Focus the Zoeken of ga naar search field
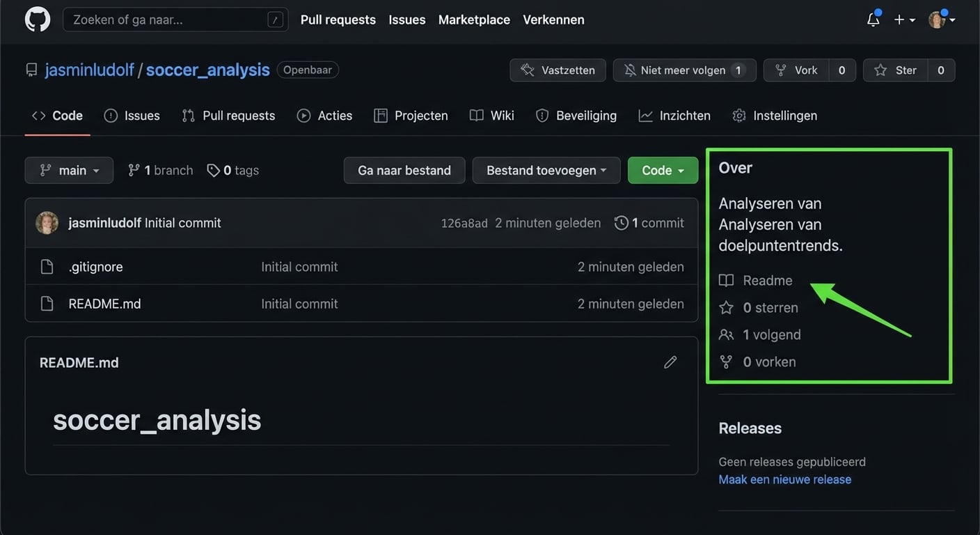Screen dimensions: 980x535 point(167,20)
